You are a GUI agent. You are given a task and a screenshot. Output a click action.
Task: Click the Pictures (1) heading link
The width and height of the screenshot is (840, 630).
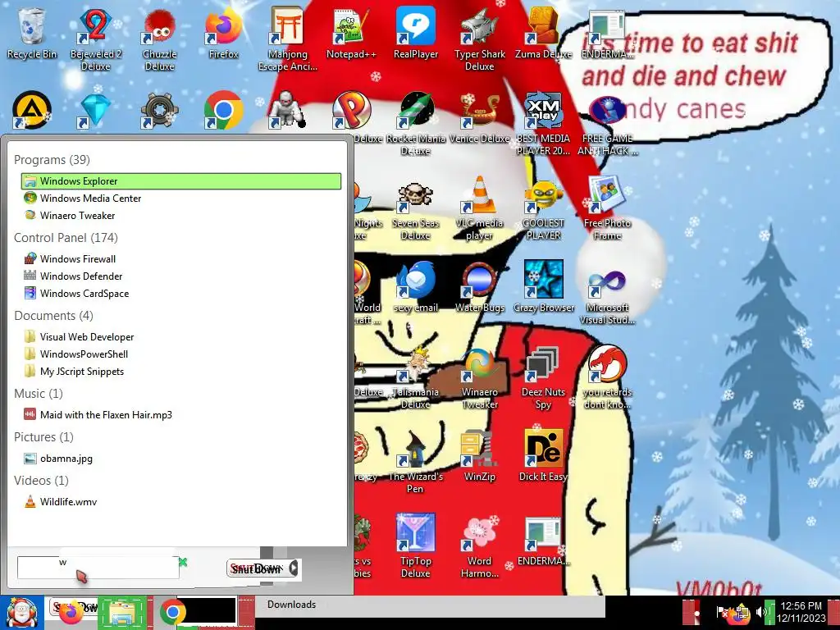pos(44,436)
